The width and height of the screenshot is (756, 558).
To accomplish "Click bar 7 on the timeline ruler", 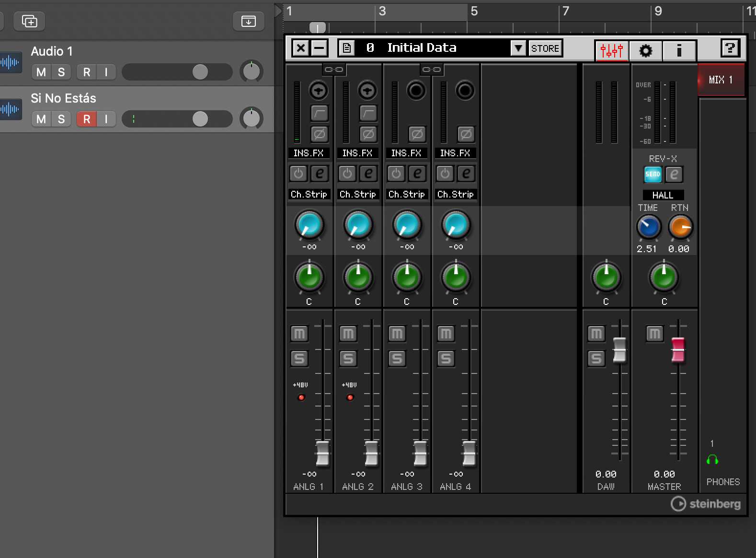I will 565,11.
